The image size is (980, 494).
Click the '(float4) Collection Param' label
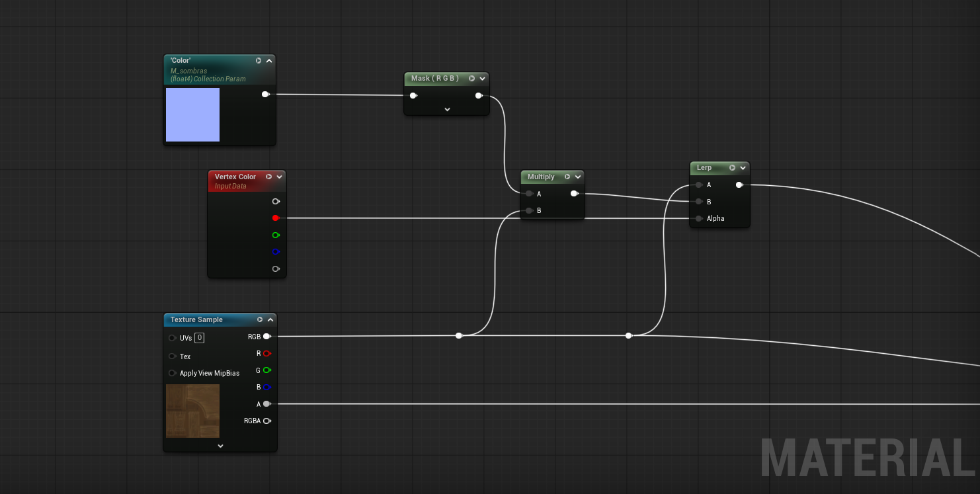(208, 79)
